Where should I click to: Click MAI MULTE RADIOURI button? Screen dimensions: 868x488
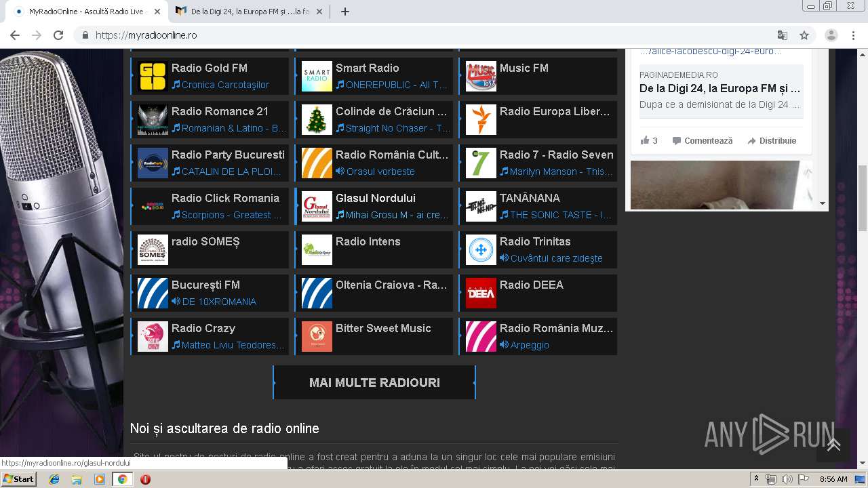(374, 382)
